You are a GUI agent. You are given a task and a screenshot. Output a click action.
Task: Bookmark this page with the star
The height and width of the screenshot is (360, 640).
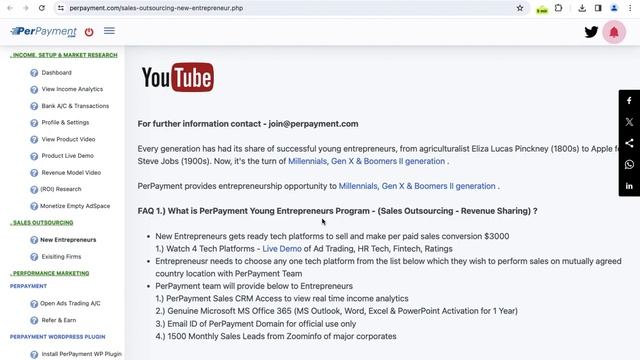tap(520, 8)
